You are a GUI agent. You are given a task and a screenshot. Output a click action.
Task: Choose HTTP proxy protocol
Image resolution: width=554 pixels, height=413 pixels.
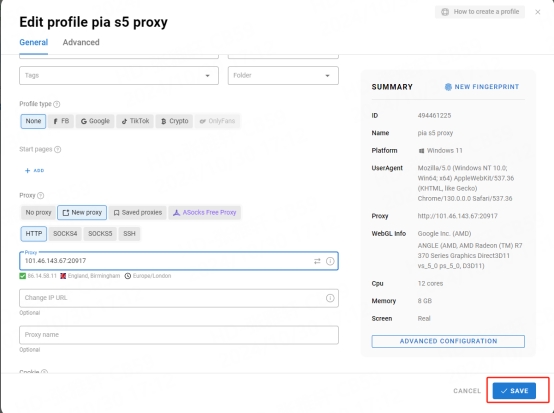(34, 234)
